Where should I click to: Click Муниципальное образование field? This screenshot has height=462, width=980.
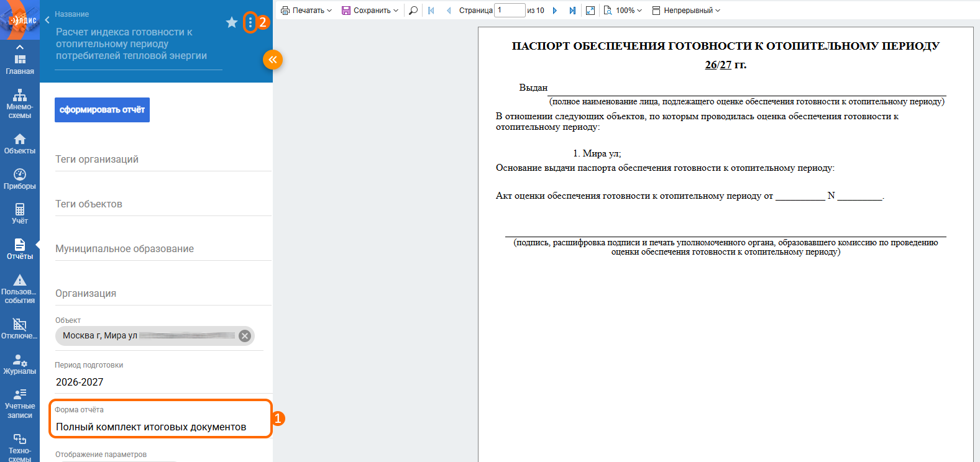(x=163, y=249)
